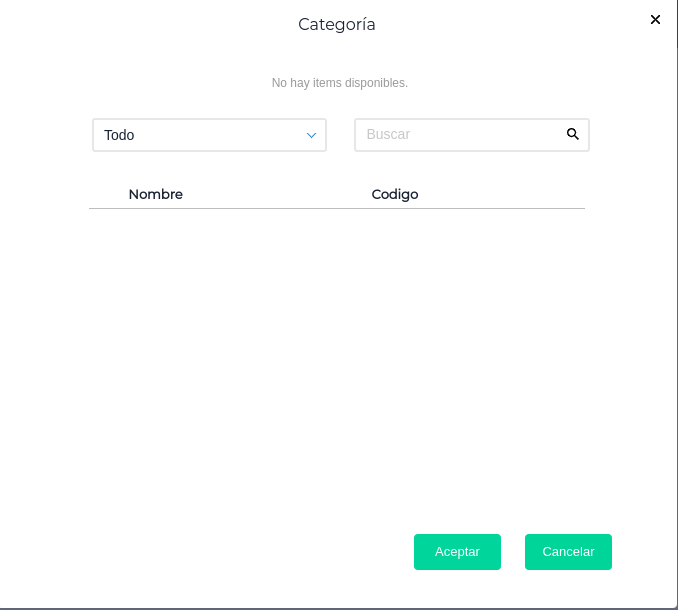This screenshot has height=610, width=678.
Task: Select the 'Todo' text in the filter
Action: pyautogui.click(x=119, y=135)
